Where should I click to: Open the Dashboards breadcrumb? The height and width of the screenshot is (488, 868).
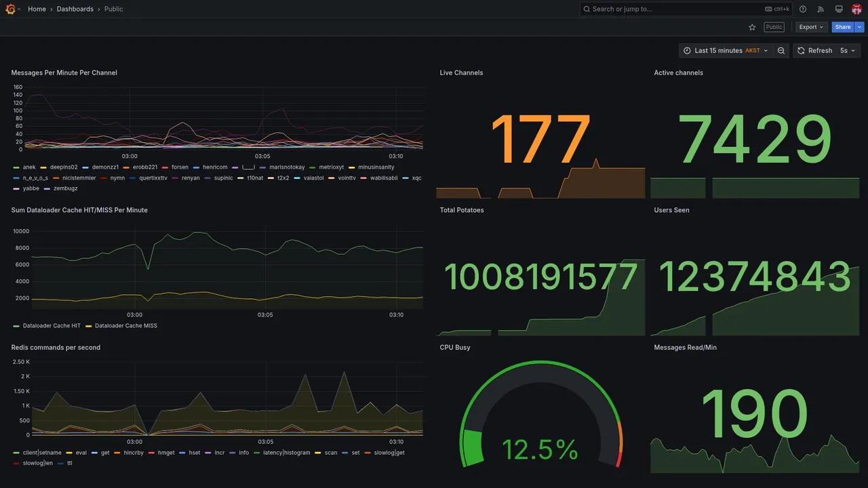point(75,9)
